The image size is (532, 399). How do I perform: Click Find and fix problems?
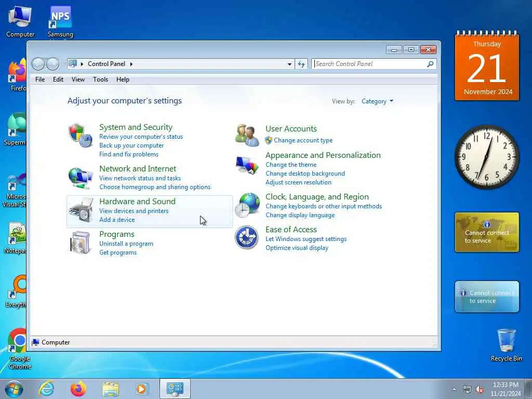129,154
